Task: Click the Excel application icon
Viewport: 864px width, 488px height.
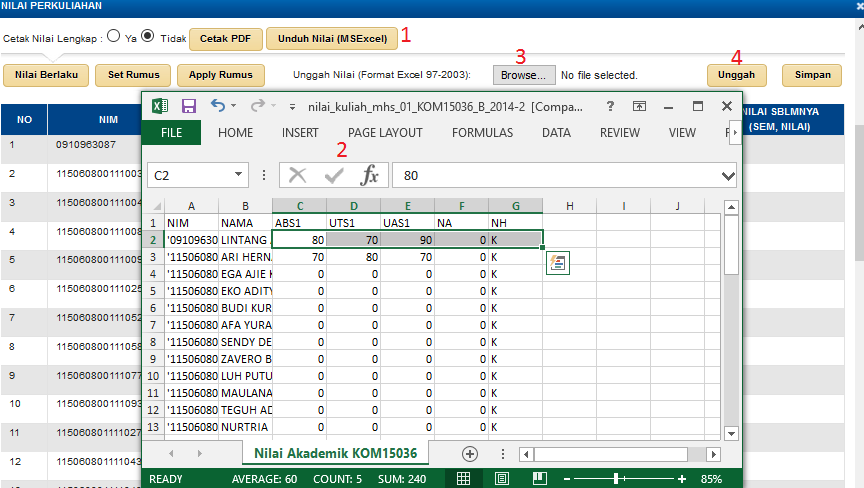Action: pyautogui.click(x=160, y=106)
